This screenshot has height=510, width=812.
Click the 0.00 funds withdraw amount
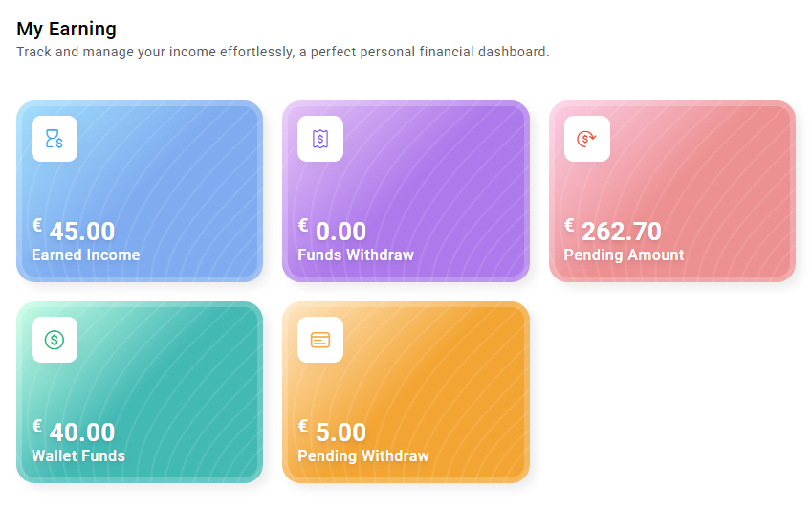tap(340, 232)
